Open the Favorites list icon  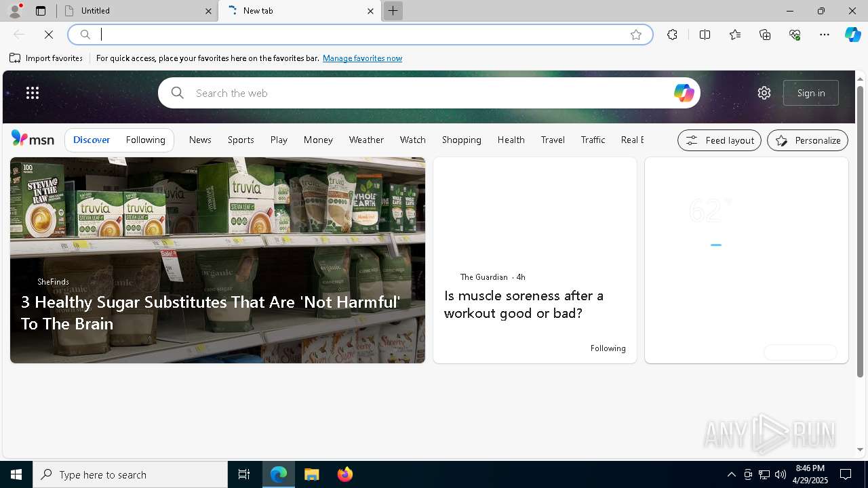click(735, 35)
